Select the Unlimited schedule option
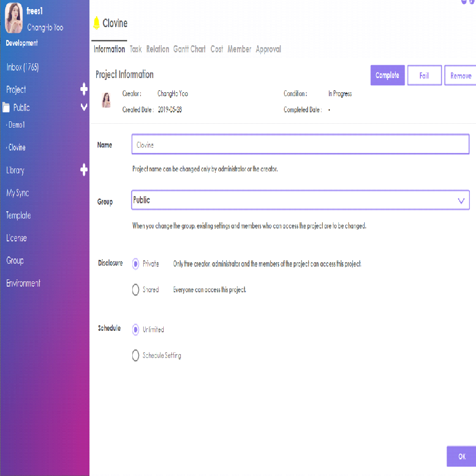476x476 pixels. [x=136, y=329]
